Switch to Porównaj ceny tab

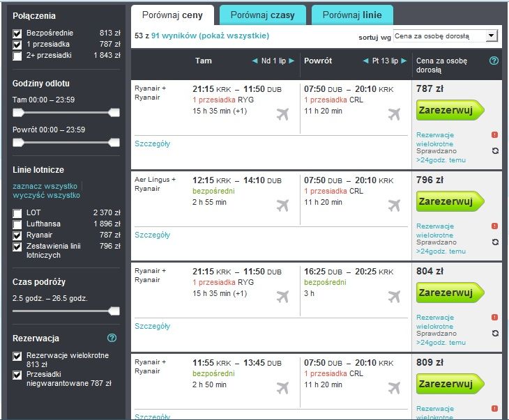(172, 15)
